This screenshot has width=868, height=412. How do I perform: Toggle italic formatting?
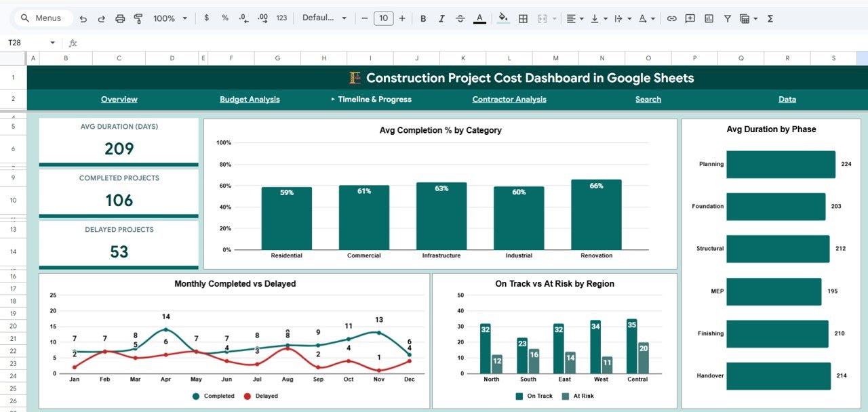pos(441,18)
